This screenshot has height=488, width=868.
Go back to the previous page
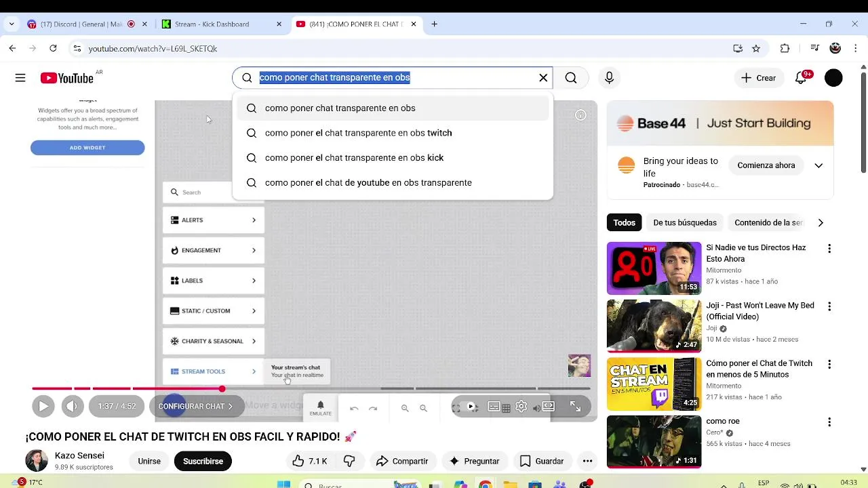click(x=12, y=48)
